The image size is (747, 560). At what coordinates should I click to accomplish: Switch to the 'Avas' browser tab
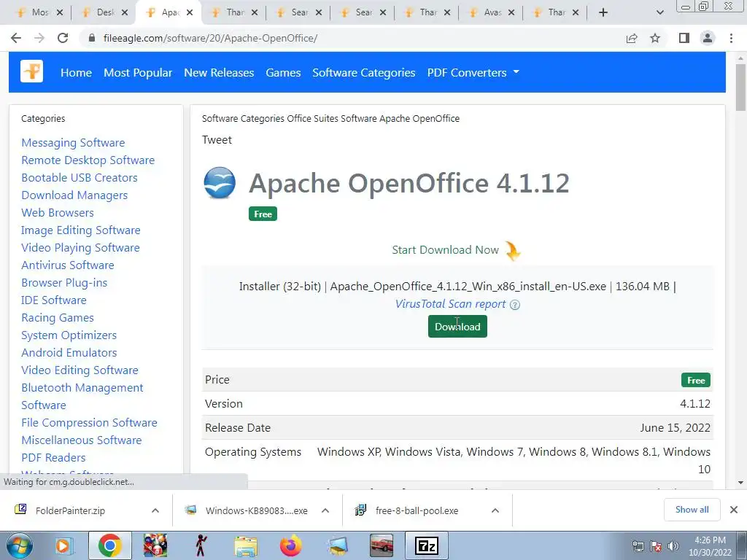(491, 12)
